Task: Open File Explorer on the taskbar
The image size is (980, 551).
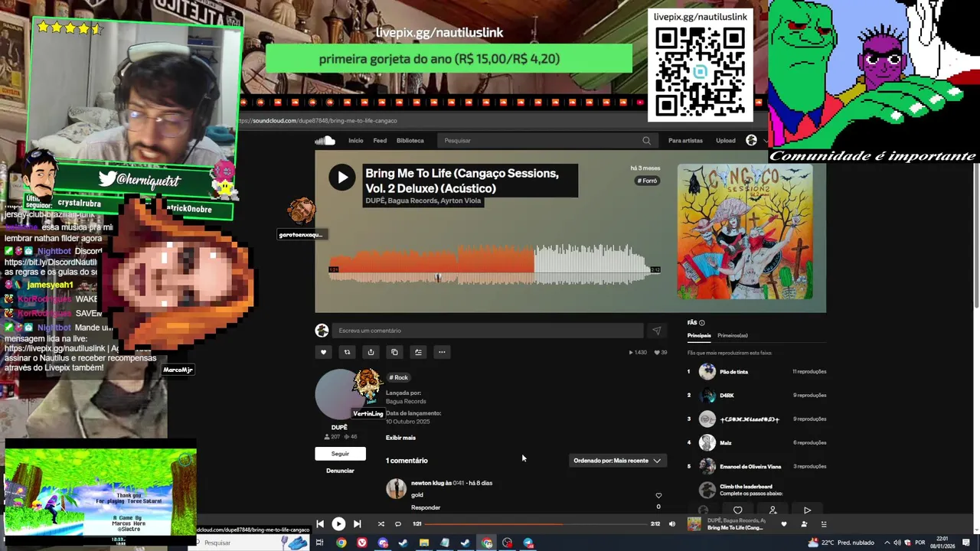Action: point(423,543)
